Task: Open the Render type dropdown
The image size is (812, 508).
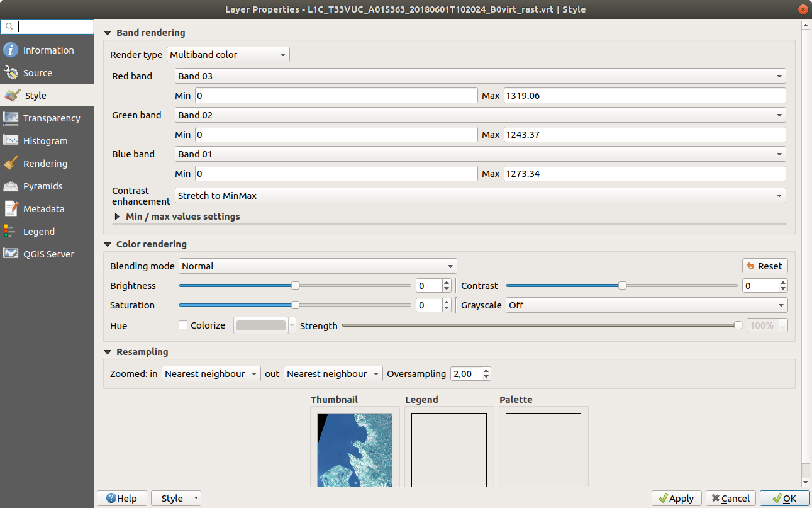Action: (228, 55)
